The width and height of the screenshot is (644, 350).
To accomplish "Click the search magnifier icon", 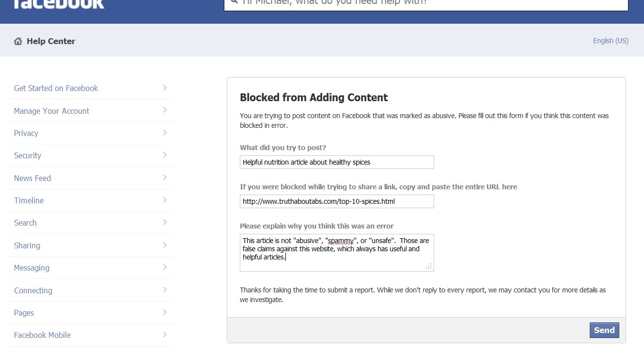I will 234,2.
